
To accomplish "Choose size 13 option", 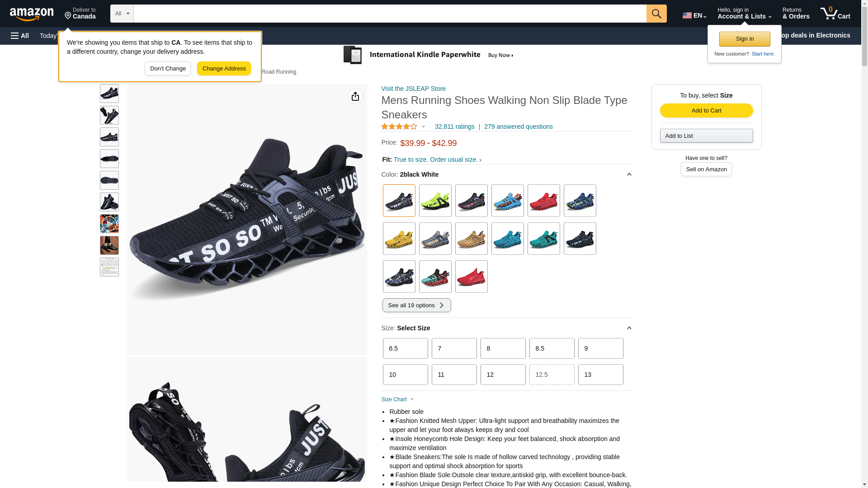I will 600,375.
